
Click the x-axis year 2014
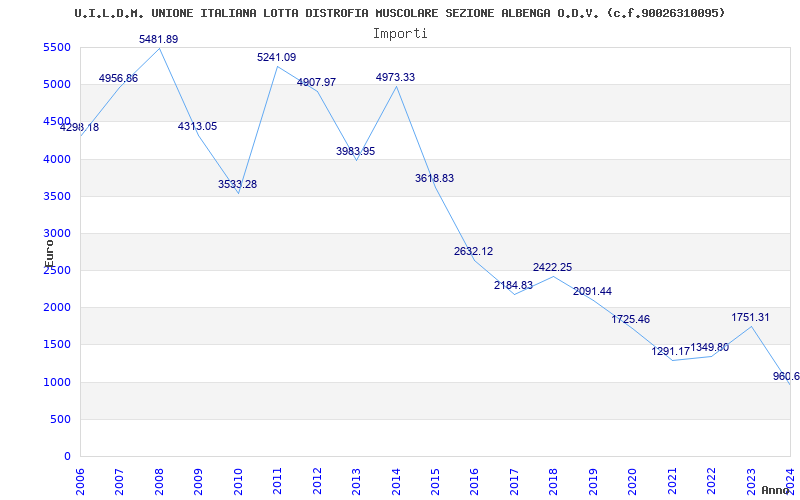click(396, 481)
